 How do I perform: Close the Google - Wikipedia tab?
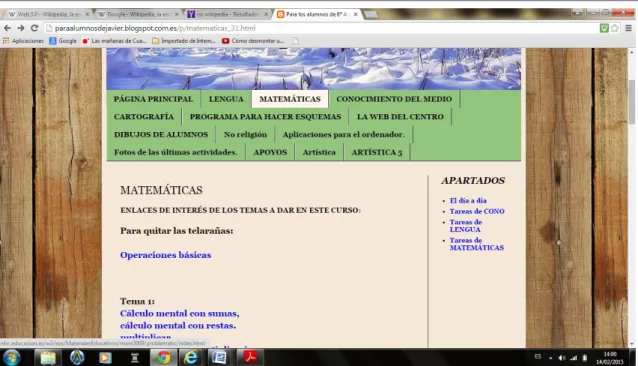(x=177, y=14)
